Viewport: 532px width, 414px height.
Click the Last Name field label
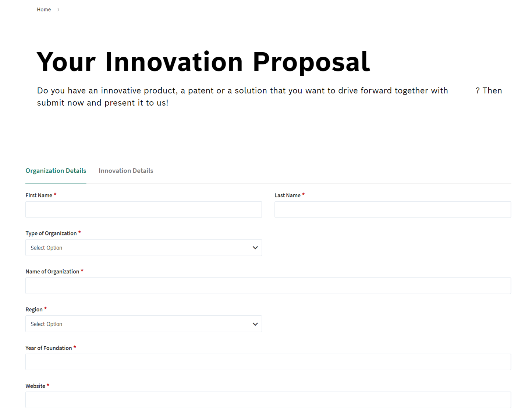point(287,195)
